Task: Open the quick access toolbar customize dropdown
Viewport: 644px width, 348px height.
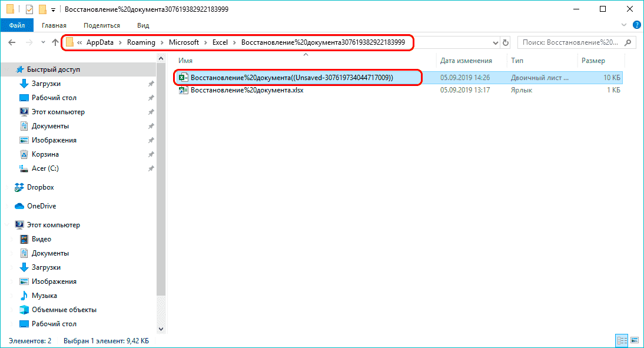Action: coord(53,9)
